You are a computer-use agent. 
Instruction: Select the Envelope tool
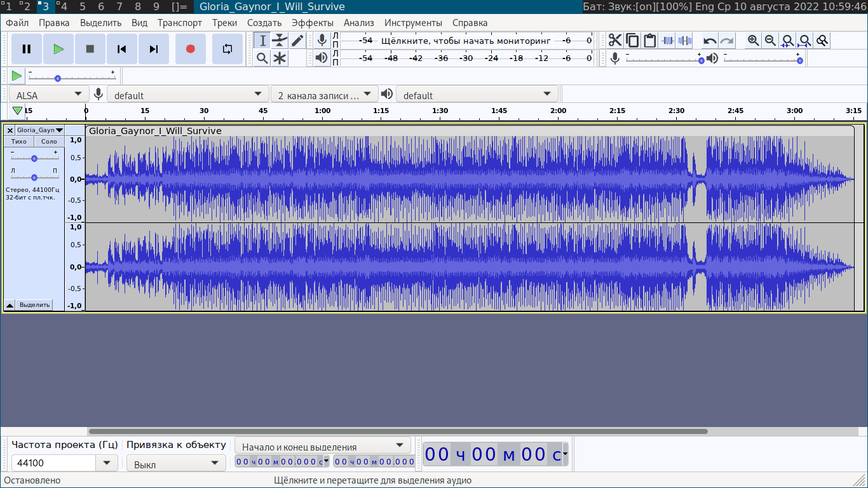pyautogui.click(x=280, y=41)
